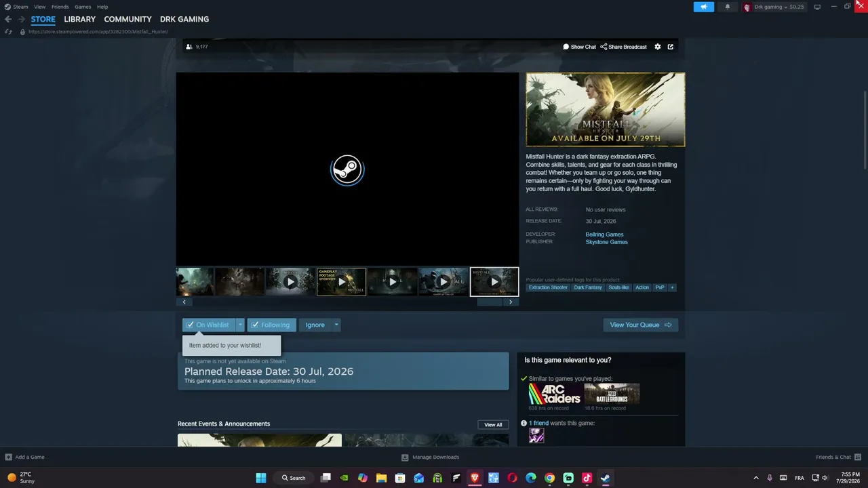This screenshot has width=868, height=488.
Task: Click the Steam logo in the video player
Action: (347, 169)
